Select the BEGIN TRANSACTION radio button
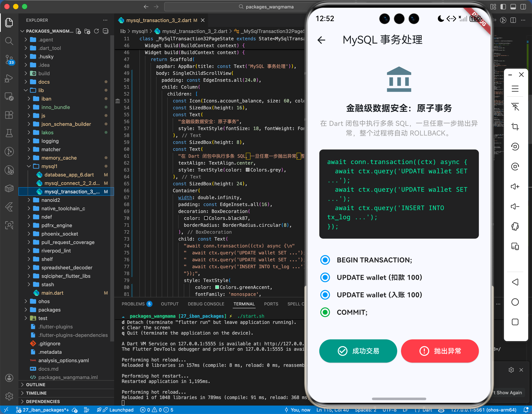532x414 pixels. coord(325,260)
